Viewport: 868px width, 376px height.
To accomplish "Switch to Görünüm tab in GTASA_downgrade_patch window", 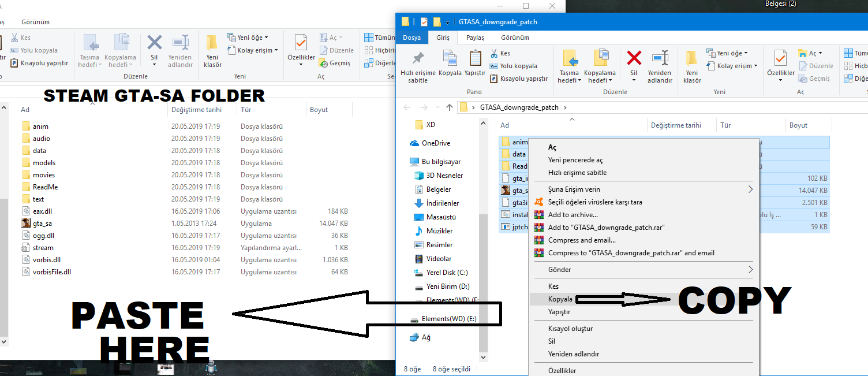I will pos(515,38).
